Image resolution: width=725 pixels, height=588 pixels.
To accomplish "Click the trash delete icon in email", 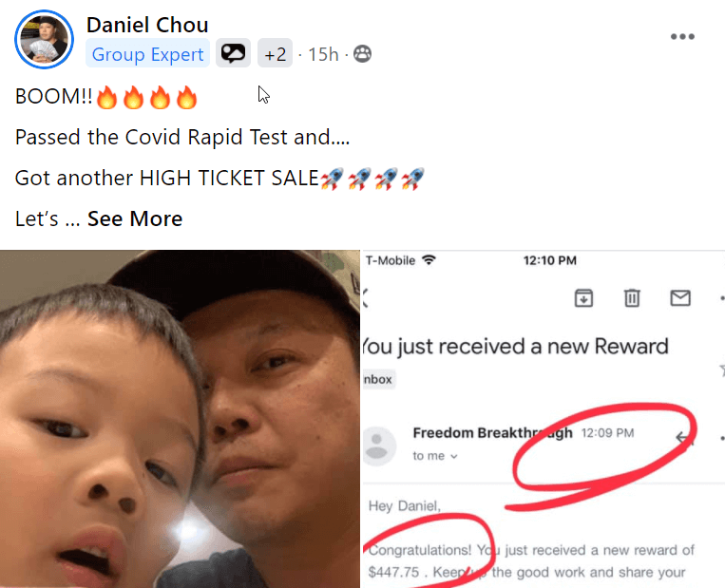I will pos(632,297).
